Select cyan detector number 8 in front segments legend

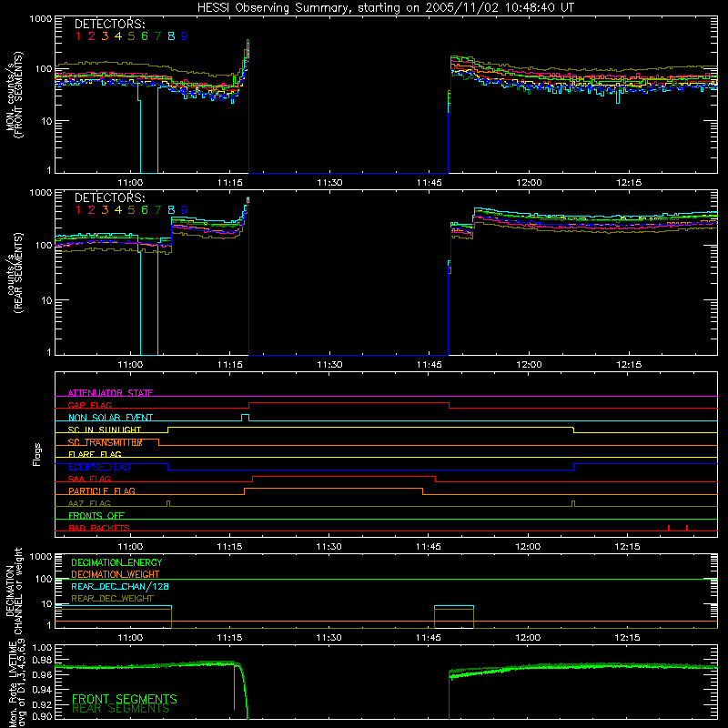point(171,36)
